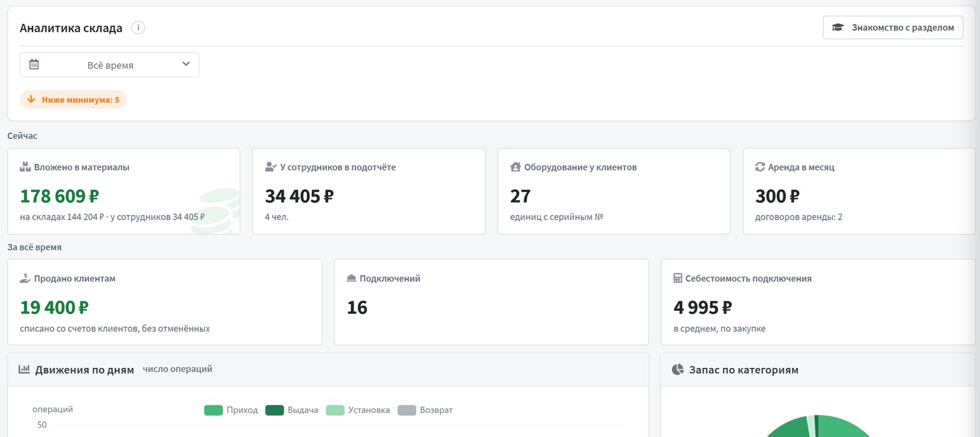Click the text 4 чел.
The width and height of the screenshot is (980, 437).
tap(277, 217)
